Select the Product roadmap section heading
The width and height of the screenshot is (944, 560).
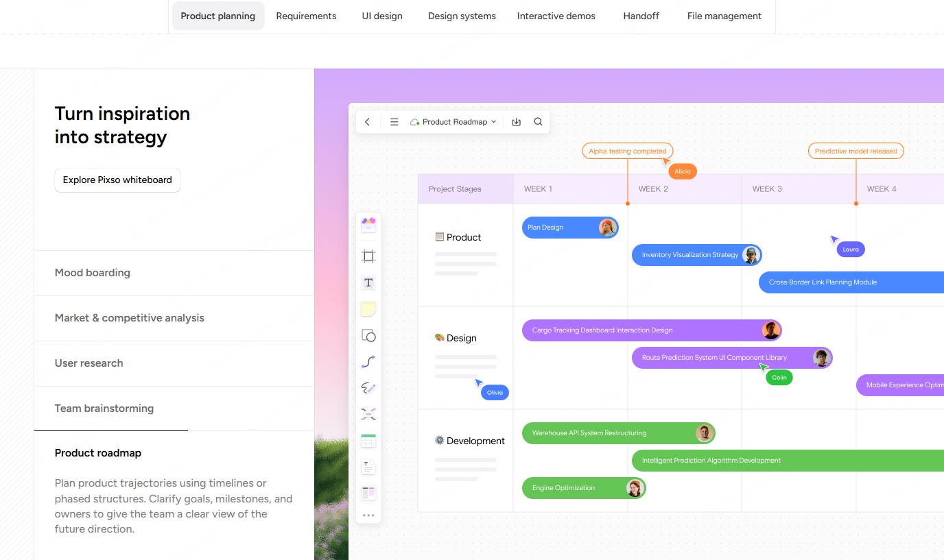98,453
